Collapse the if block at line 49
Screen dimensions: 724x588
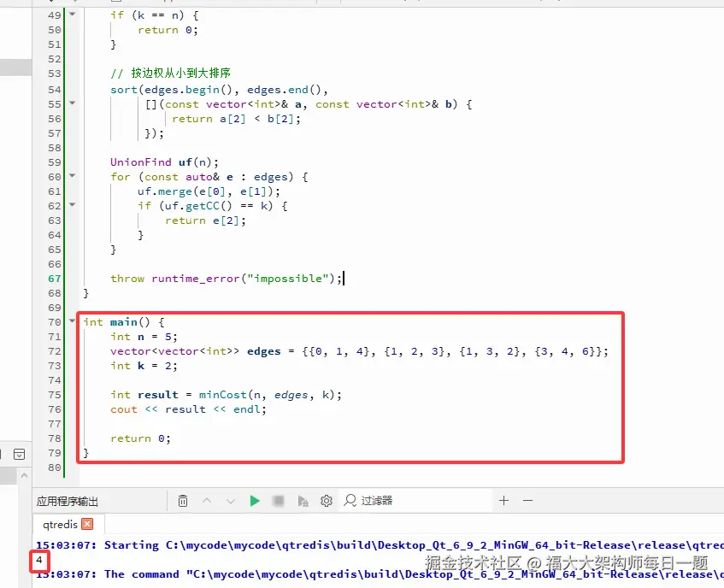click(x=72, y=14)
